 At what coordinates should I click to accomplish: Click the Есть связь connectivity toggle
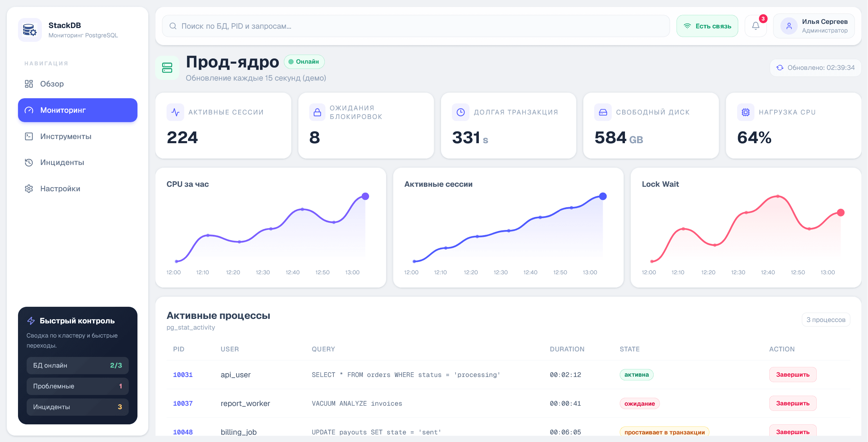tap(707, 26)
